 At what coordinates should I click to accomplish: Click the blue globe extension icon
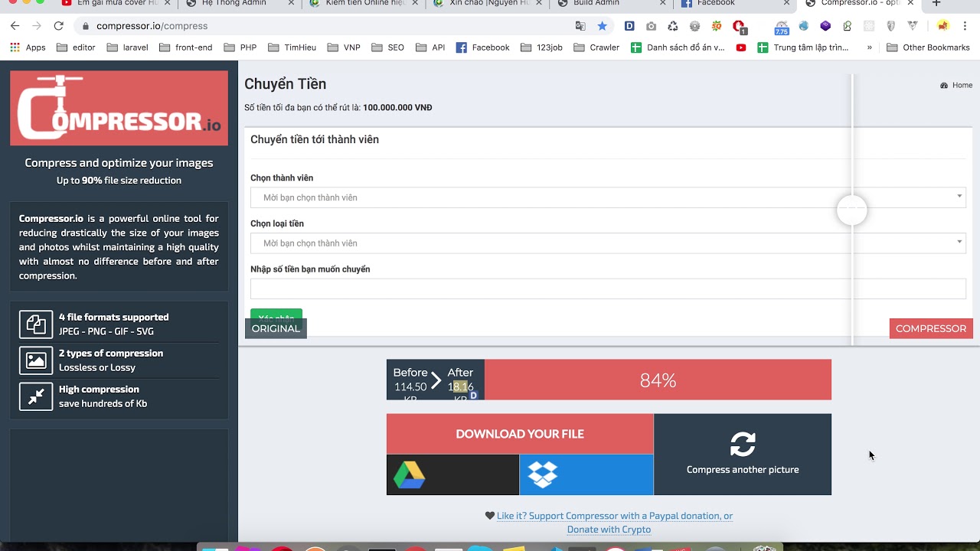[803, 26]
